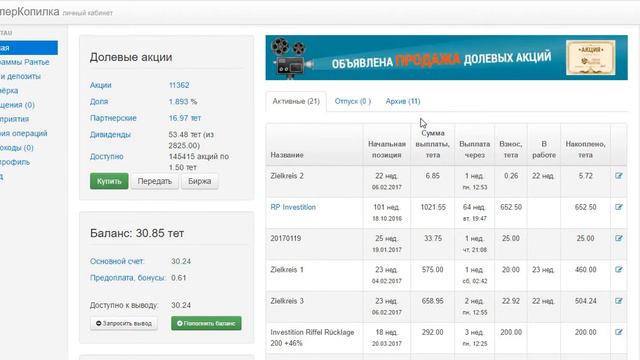Click edit icon for Investition Riffel Rücklage row
The width and height of the screenshot is (640, 360).
[x=619, y=332]
